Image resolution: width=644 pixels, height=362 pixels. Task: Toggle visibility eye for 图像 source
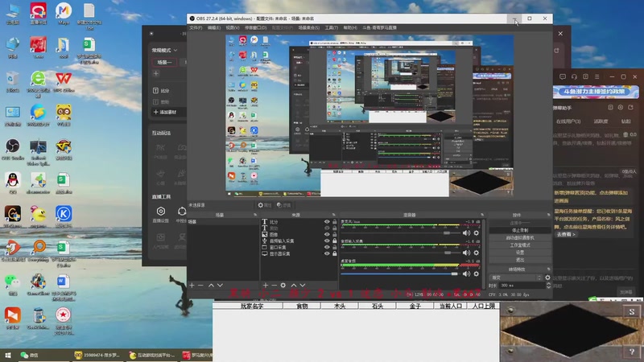pyautogui.click(x=327, y=234)
